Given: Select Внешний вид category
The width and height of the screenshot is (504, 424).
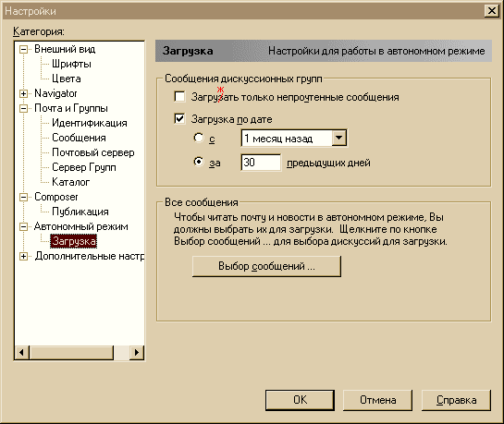Looking at the screenshot, I should 65,49.
